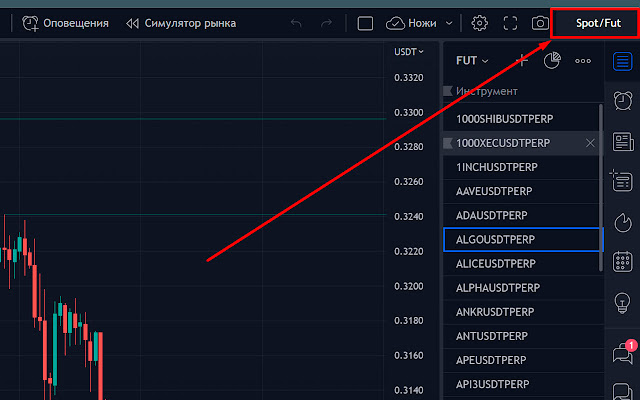Toggle the watchlist panel icon
Screen dimensions: 640x400
click(622, 62)
